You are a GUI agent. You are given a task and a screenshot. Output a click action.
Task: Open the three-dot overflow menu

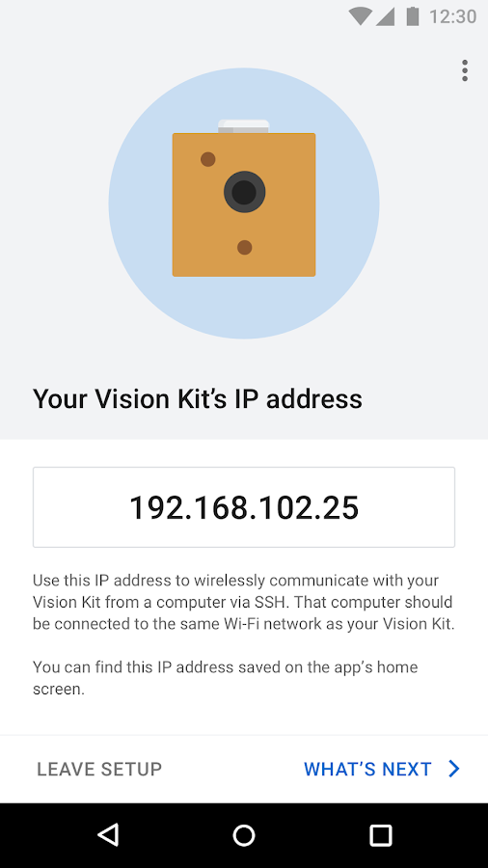click(465, 70)
